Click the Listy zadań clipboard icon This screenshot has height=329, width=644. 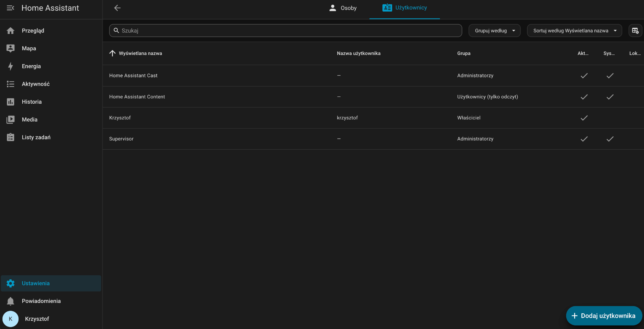pyautogui.click(x=10, y=137)
